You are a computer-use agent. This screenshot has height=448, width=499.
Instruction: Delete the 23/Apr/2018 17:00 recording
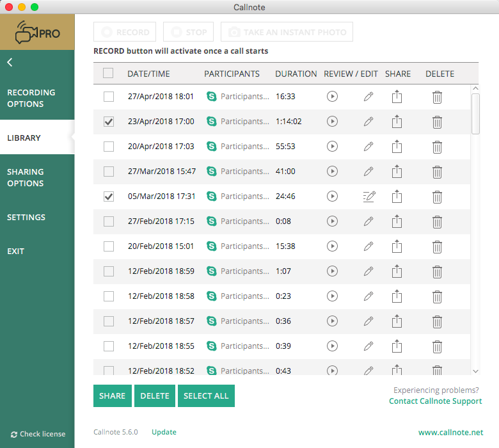pos(437,122)
